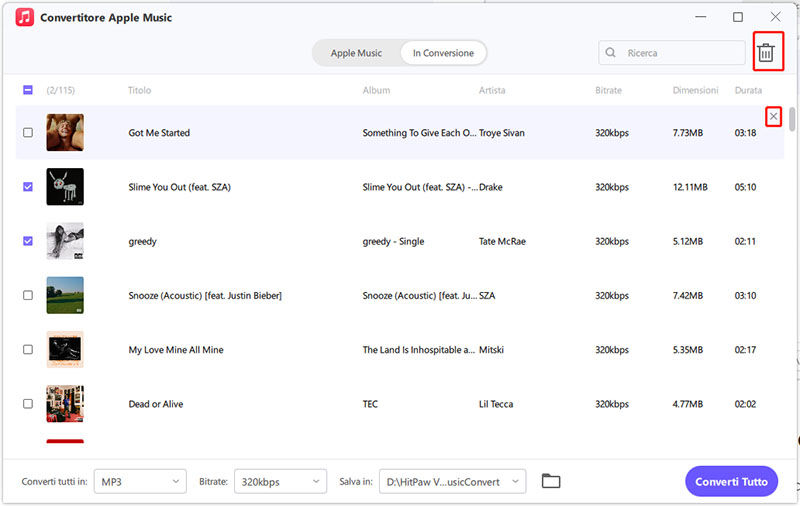
Task: Click the greedy song title
Action: tap(142, 242)
